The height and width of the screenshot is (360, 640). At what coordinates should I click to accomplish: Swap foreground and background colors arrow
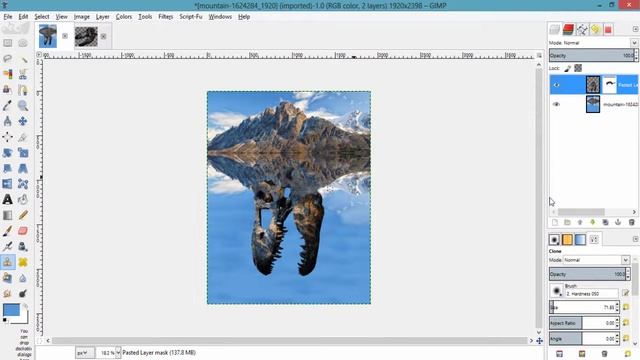tap(25, 306)
